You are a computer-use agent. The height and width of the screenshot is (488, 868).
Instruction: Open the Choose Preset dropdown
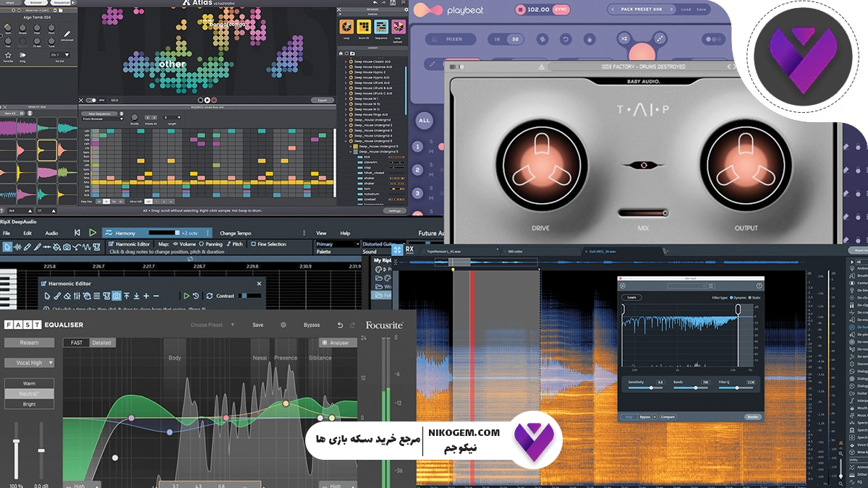[212, 325]
